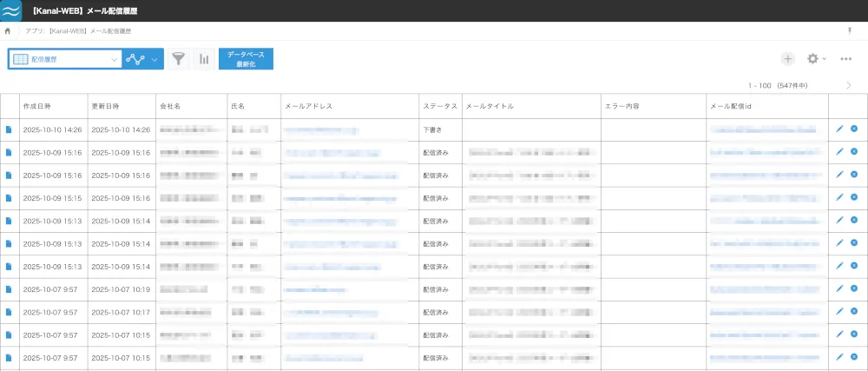
Task: Open the filter funnel icon
Action: 179,59
